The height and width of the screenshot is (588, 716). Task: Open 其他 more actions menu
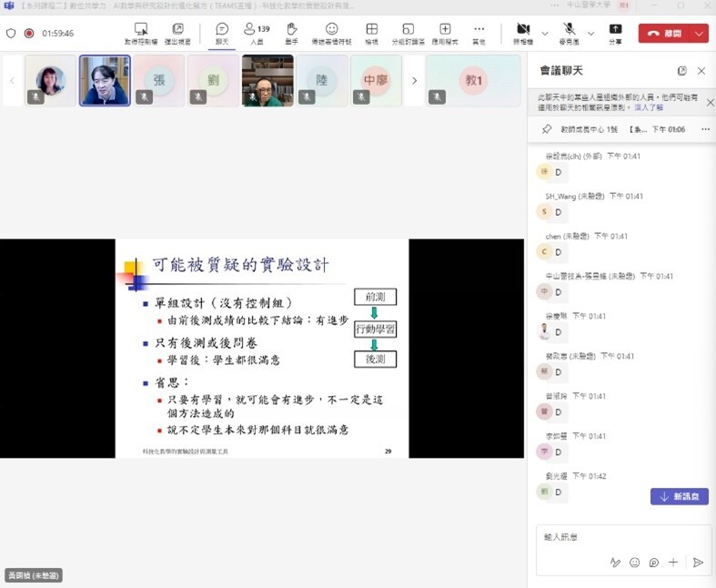coord(479,33)
